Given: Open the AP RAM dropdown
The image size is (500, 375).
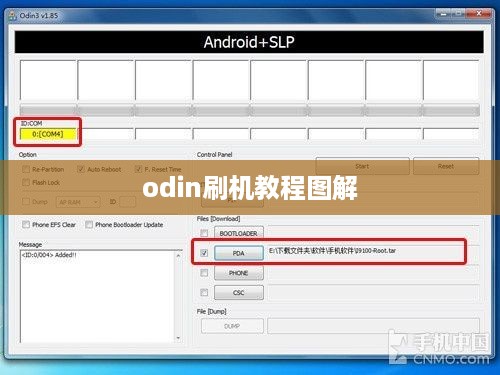Looking at the screenshot, I should pos(78,202).
